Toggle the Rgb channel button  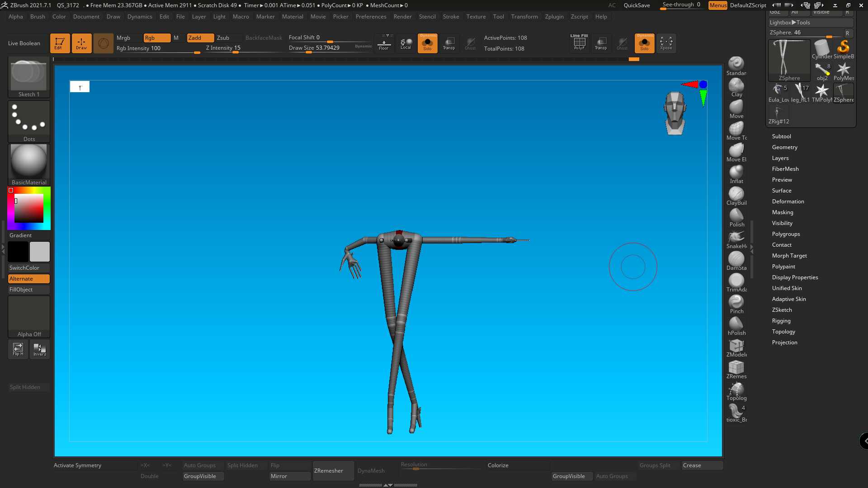pyautogui.click(x=157, y=38)
